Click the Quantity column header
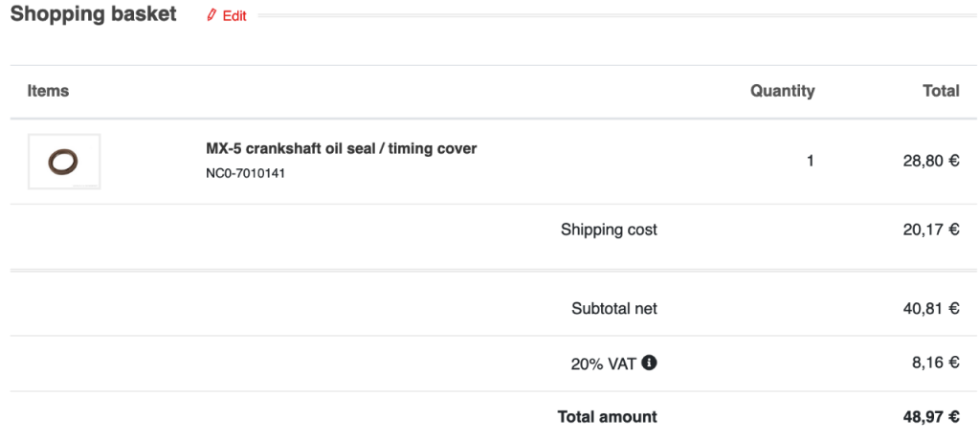The width and height of the screenshot is (980, 440). [x=783, y=91]
